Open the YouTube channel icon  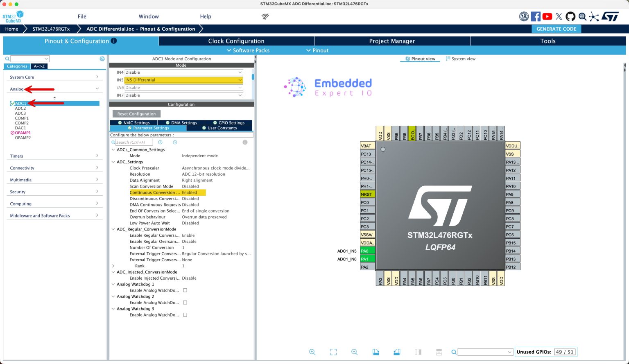(547, 16)
